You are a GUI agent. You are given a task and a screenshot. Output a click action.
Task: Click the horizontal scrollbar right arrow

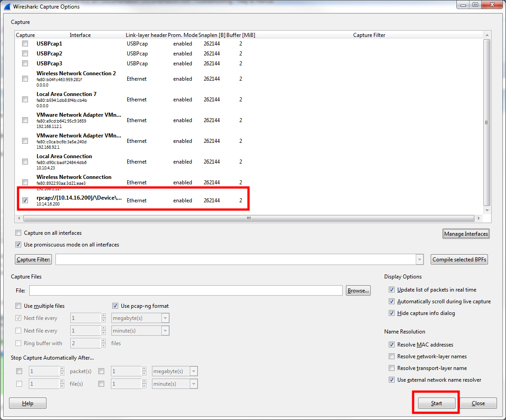point(478,219)
